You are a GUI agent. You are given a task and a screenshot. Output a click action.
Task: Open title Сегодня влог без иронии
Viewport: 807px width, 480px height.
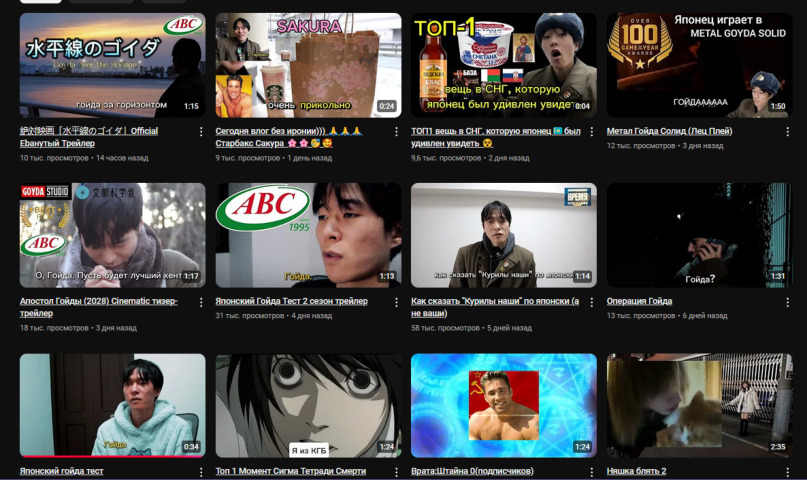[x=289, y=137]
